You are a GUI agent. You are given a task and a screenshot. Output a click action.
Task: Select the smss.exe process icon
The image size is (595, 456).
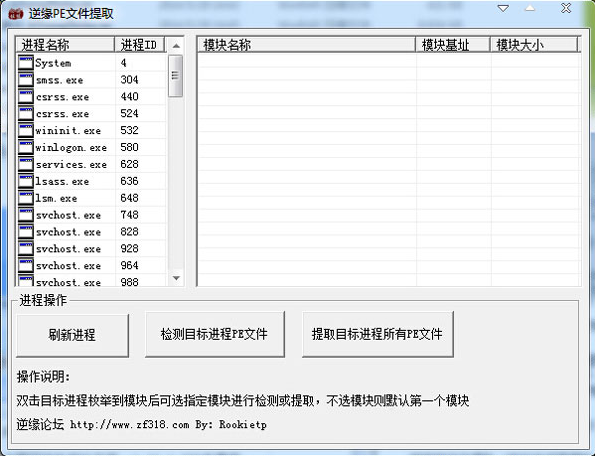(25, 80)
